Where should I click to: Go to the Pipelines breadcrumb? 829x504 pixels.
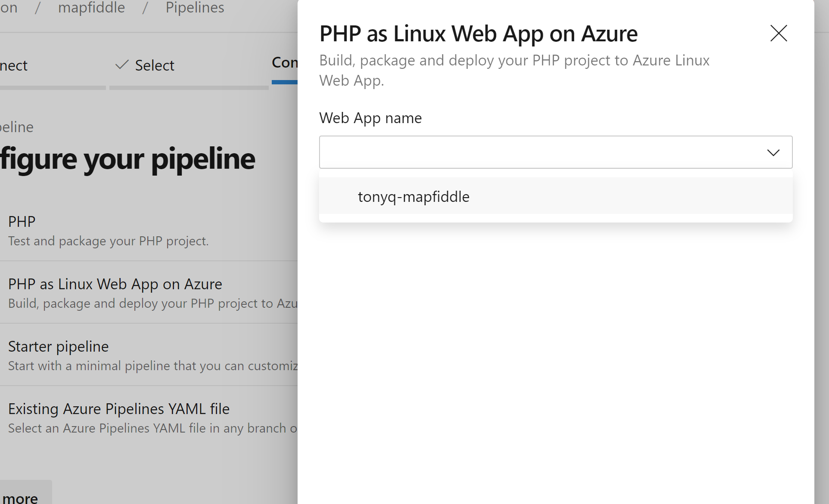tap(195, 8)
